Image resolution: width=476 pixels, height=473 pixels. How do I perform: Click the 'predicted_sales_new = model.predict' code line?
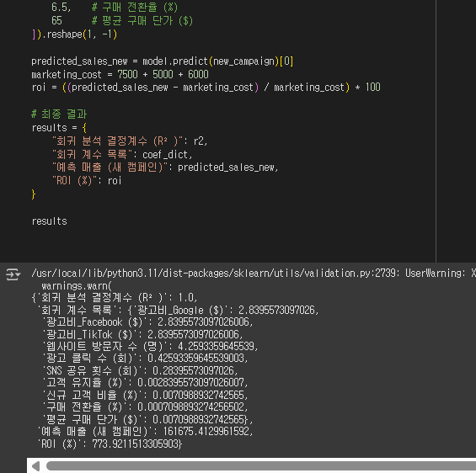point(163,61)
